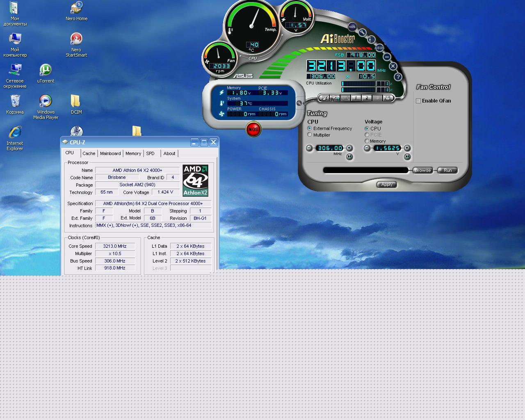Click the 1,5625 voltage tuning display
The width and height of the screenshot is (525, 420).
pos(387,148)
